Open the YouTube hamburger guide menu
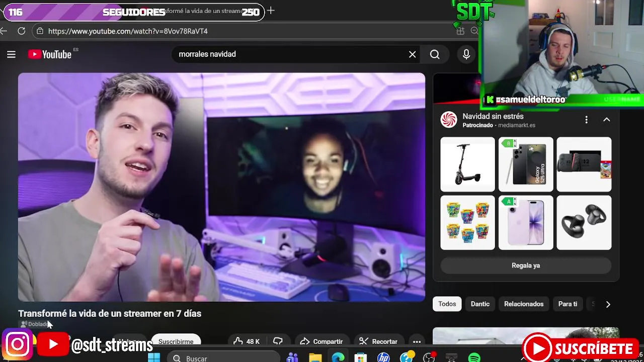The height and width of the screenshot is (362, 644). point(11,54)
